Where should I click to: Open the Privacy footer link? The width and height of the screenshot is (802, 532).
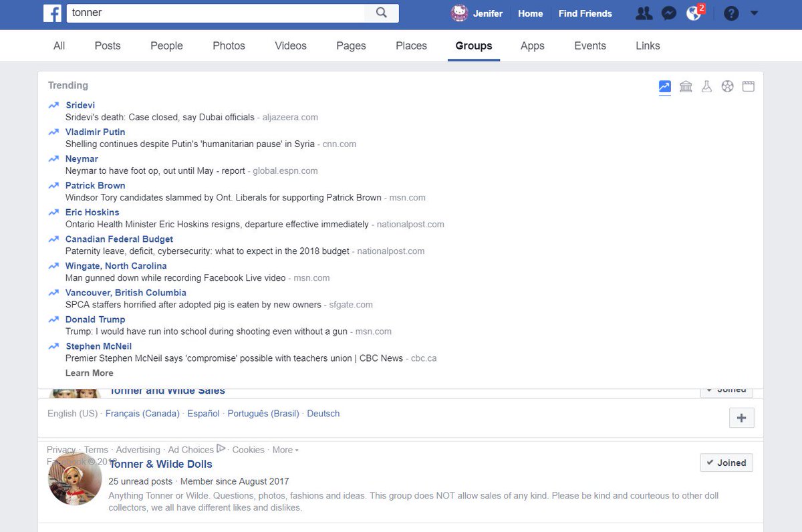tap(61, 450)
